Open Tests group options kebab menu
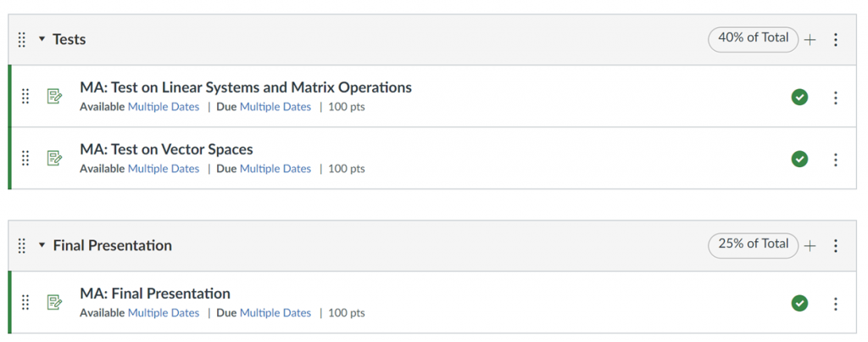The height and width of the screenshot is (342, 868). [836, 39]
